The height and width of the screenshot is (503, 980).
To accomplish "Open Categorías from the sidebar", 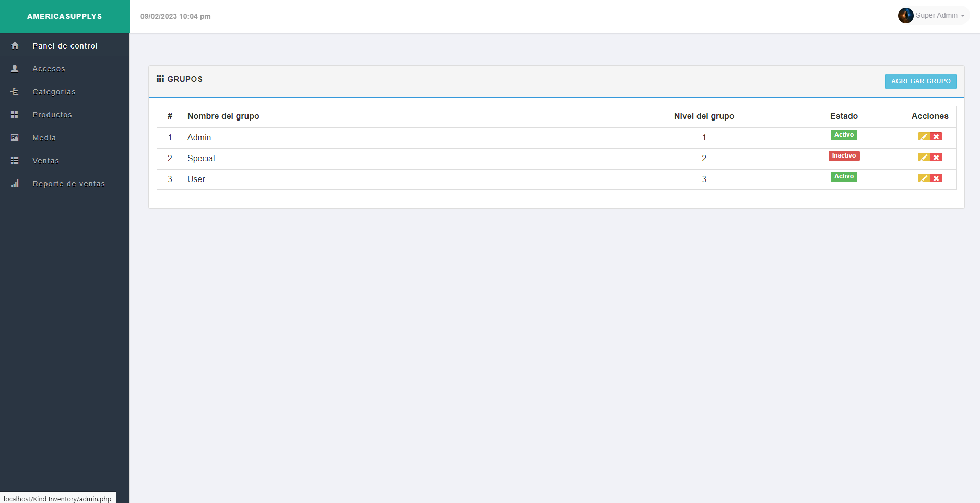I will pos(54,92).
